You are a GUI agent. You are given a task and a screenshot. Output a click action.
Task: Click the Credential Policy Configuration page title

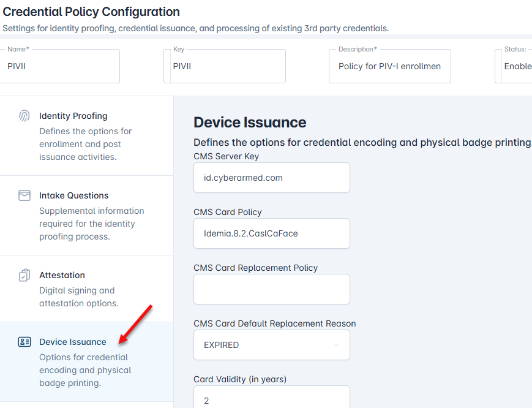click(91, 12)
